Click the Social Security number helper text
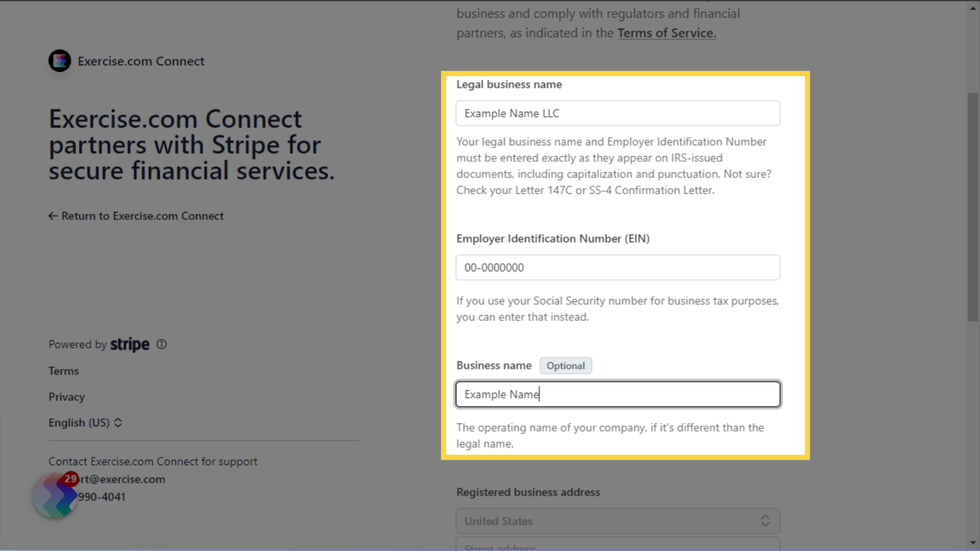Viewport: 980px width, 551px height. pos(618,309)
